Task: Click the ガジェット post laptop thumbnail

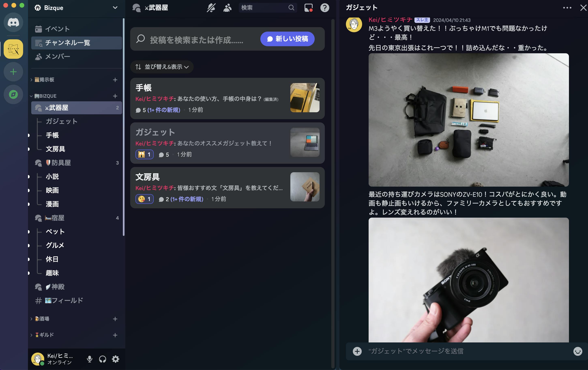Action: coord(305,142)
